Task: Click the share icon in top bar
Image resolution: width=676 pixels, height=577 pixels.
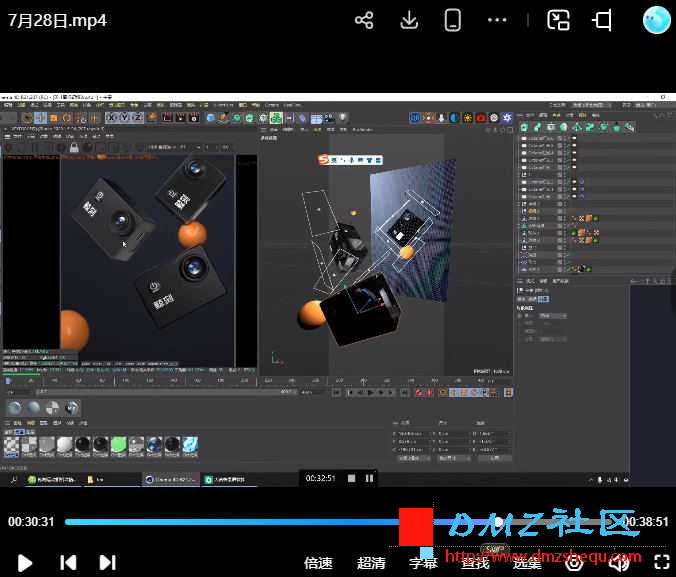Action: (x=364, y=20)
